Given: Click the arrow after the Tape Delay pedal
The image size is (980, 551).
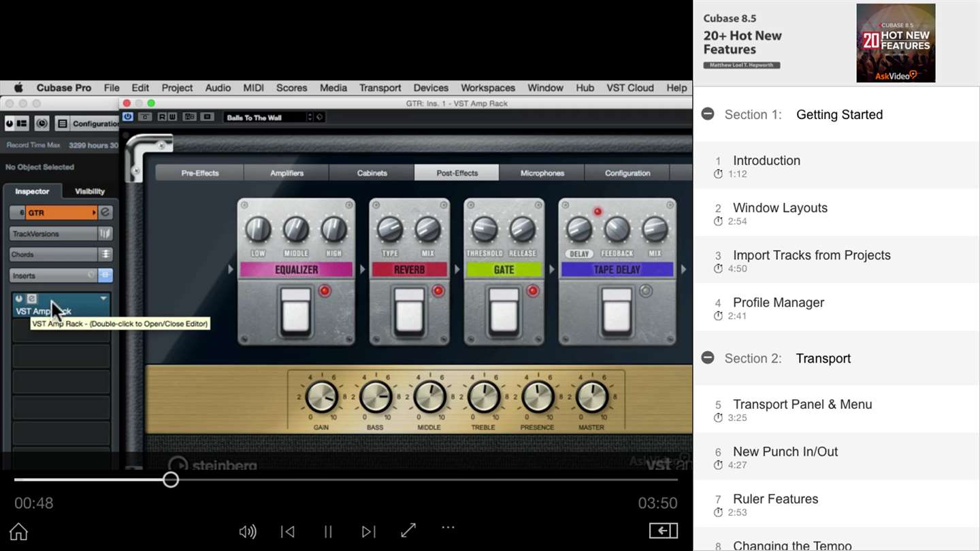Looking at the screenshot, I should click(x=683, y=269).
